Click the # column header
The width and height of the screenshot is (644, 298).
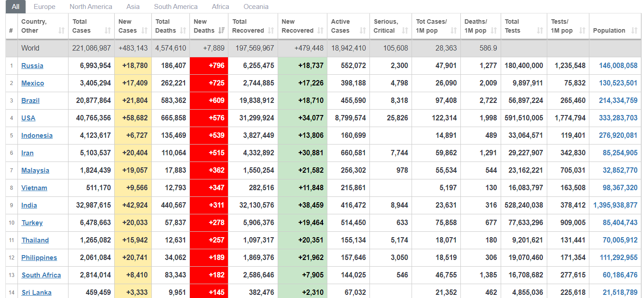[x=11, y=26]
